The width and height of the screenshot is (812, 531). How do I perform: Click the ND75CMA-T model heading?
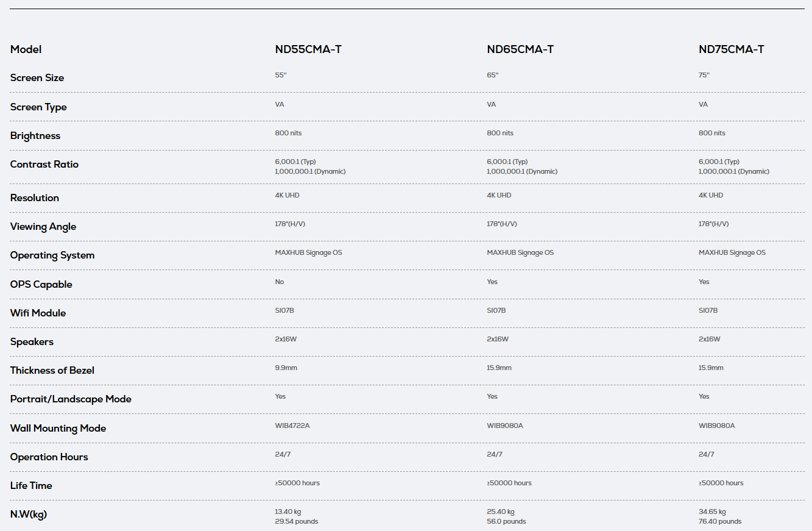(732, 49)
